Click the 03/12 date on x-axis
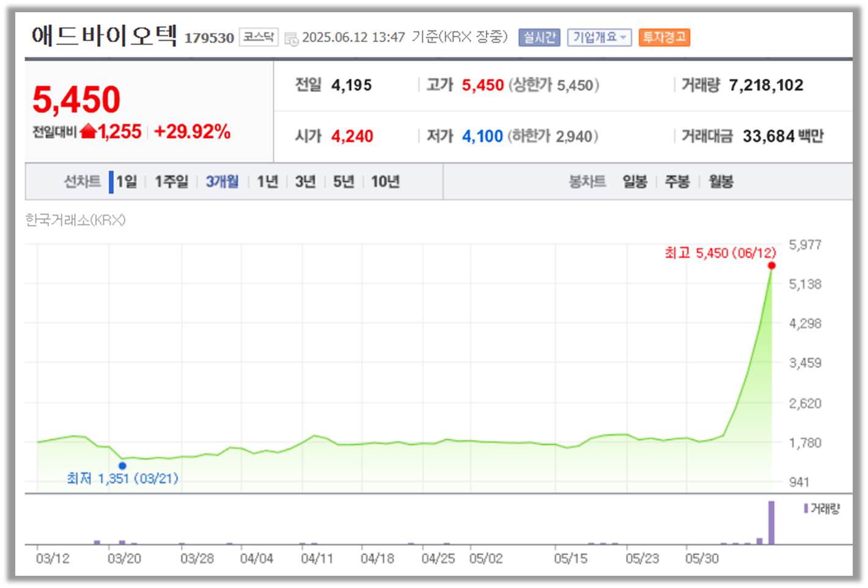This screenshot has height=588, width=868. tap(53, 559)
